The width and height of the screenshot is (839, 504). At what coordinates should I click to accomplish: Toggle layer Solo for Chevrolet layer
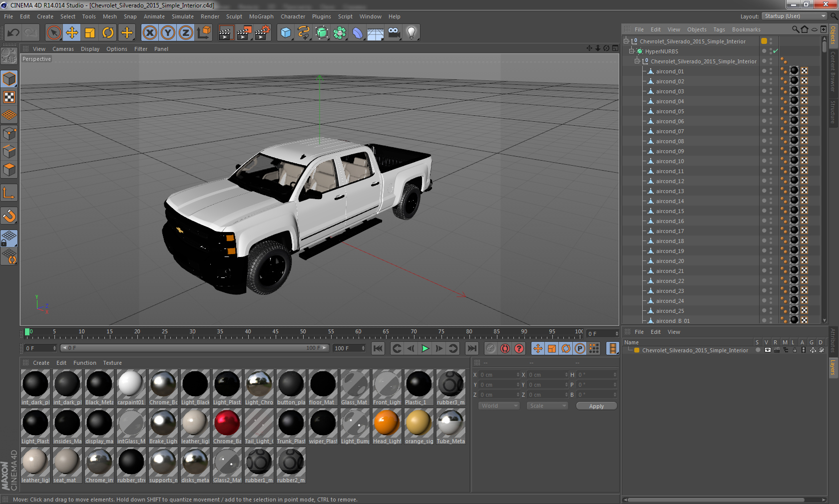click(x=758, y=350)
